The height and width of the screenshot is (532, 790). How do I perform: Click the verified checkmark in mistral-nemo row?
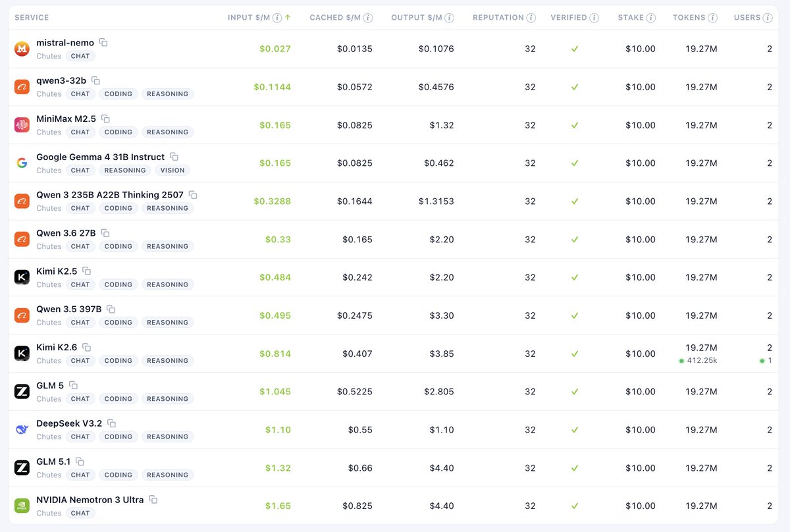(575, 49)
